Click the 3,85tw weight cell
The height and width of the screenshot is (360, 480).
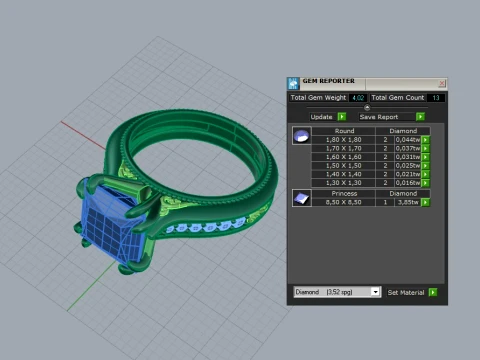(408, 202)
